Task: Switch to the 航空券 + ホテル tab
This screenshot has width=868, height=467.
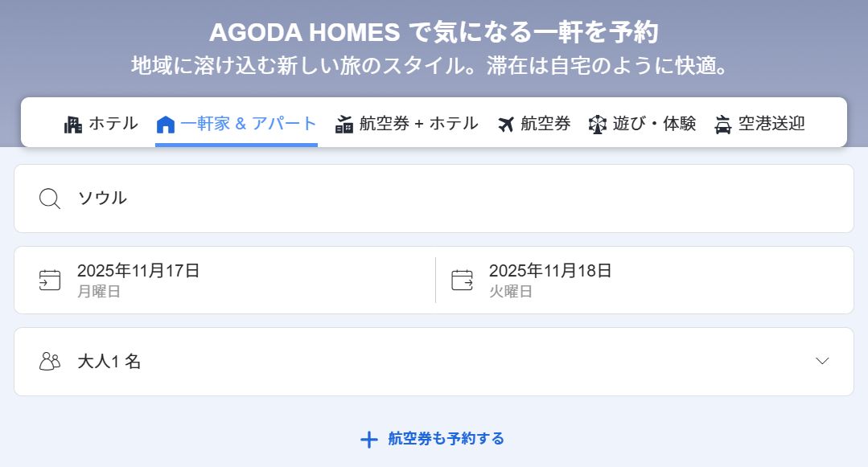Action: coord(418,124)
